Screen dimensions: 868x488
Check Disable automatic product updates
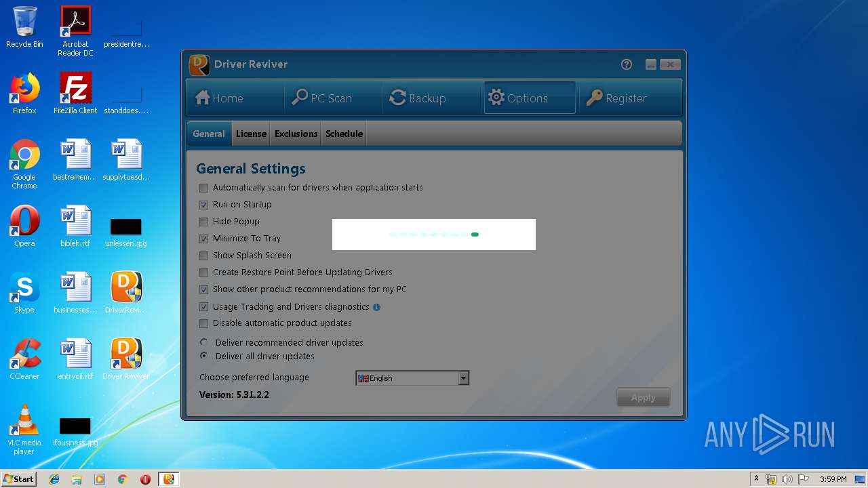[x=203, y=323]
